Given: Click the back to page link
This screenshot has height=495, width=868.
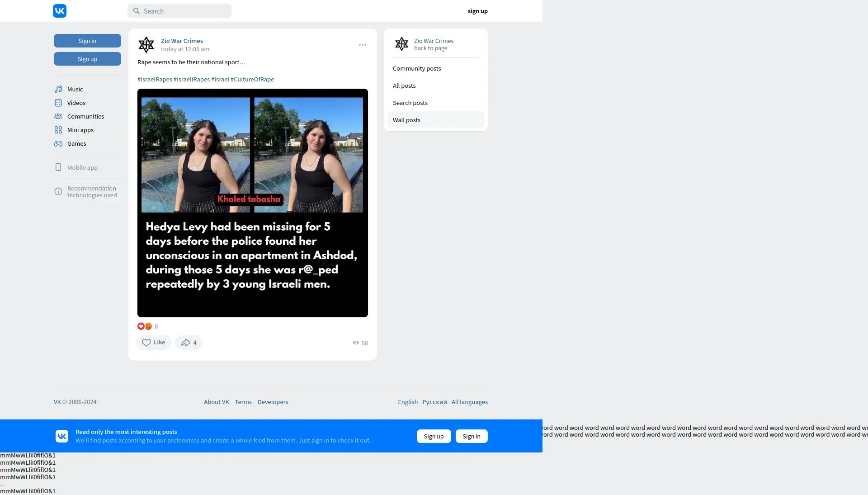Looking at the screenshot, I should click(x=430, y=48).
